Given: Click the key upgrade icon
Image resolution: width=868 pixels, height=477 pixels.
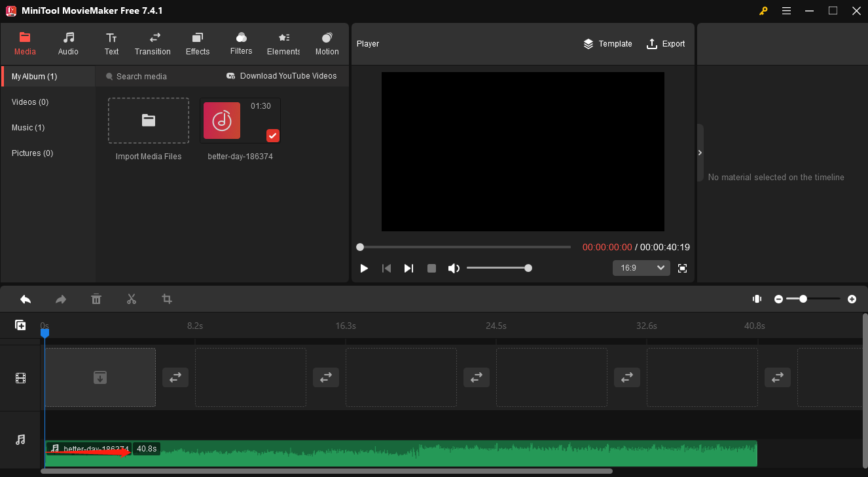Looking at the screenshot, I should pos(763,10).
